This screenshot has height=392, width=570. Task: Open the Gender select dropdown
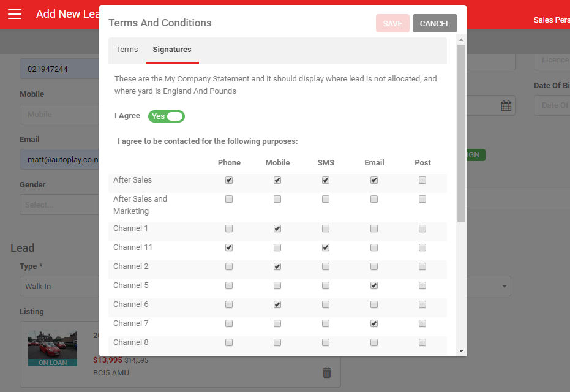click(59, 205)
